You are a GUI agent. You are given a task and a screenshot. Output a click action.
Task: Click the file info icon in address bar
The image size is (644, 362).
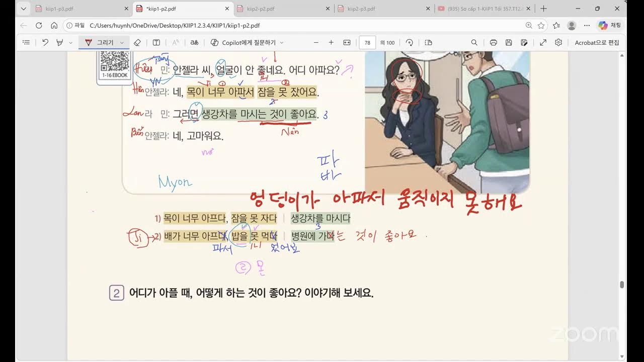[69, 25]
